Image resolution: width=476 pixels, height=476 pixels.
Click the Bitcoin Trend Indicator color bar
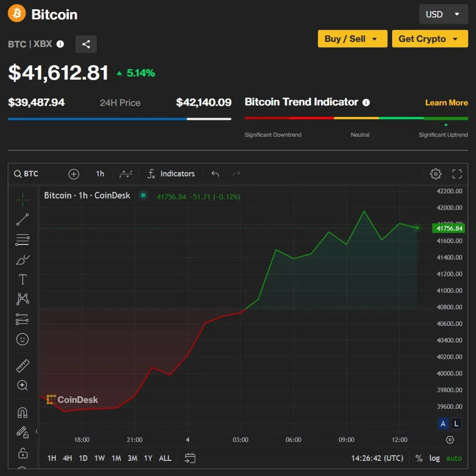point(356,118)
